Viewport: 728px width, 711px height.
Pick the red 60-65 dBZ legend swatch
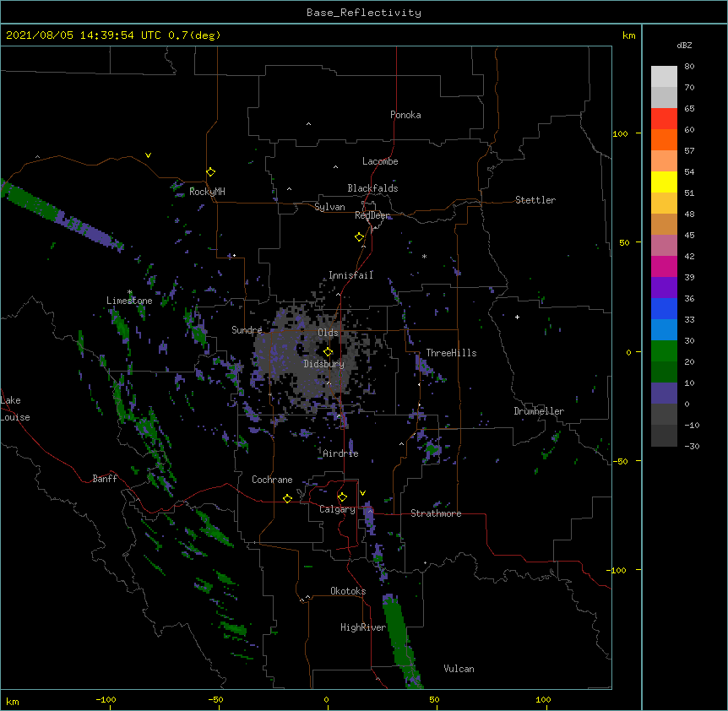(664, 118)
